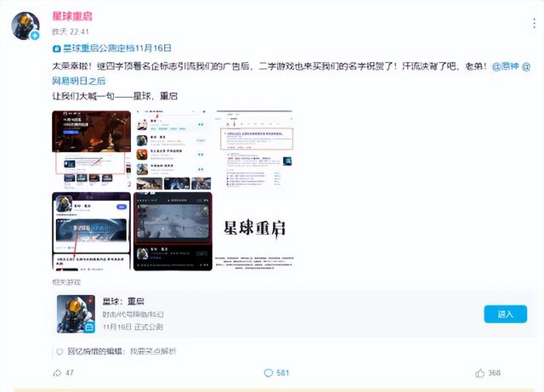
Task: Open the web search results screenshot thumbnail
Action: pos(254,150)
